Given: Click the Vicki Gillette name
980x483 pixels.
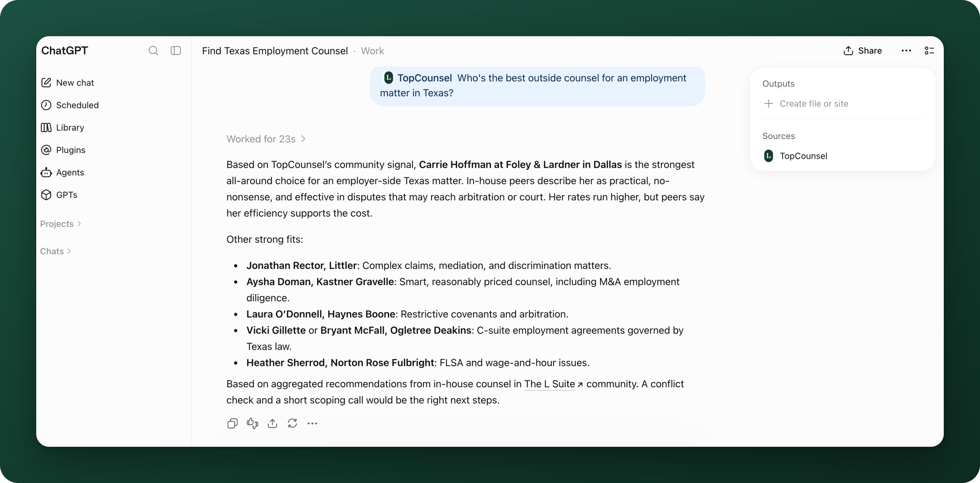Looking at the screenshot, I should (276, 330).
